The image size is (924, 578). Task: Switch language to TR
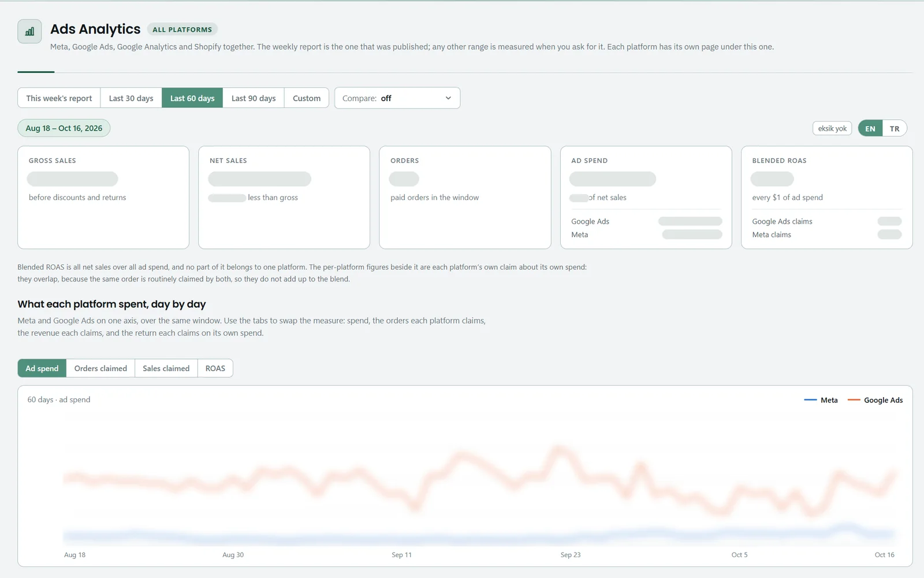[895, 128]
